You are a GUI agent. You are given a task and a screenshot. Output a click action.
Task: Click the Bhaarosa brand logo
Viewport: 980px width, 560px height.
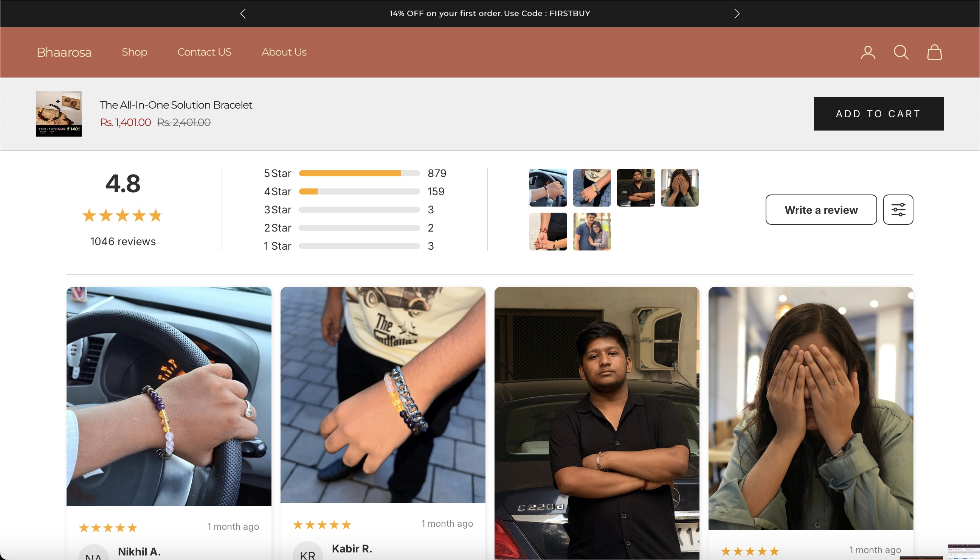click(x=64, y=52)
